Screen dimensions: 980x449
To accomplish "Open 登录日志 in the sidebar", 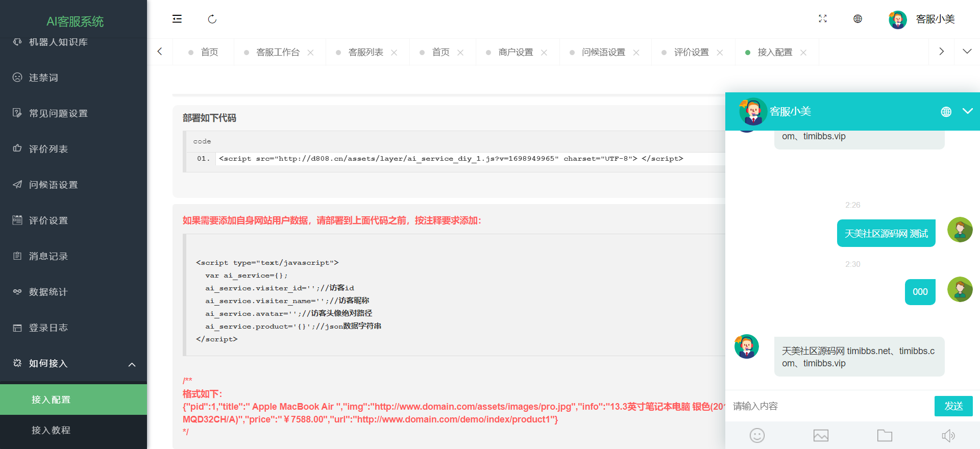I will point(73,328).
